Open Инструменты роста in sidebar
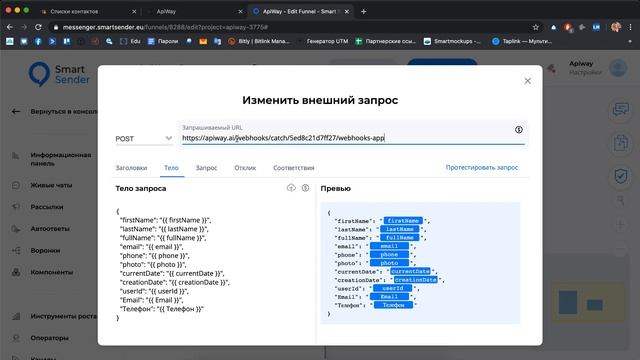This screenshot has width=640, height=360. click(64, 316)
